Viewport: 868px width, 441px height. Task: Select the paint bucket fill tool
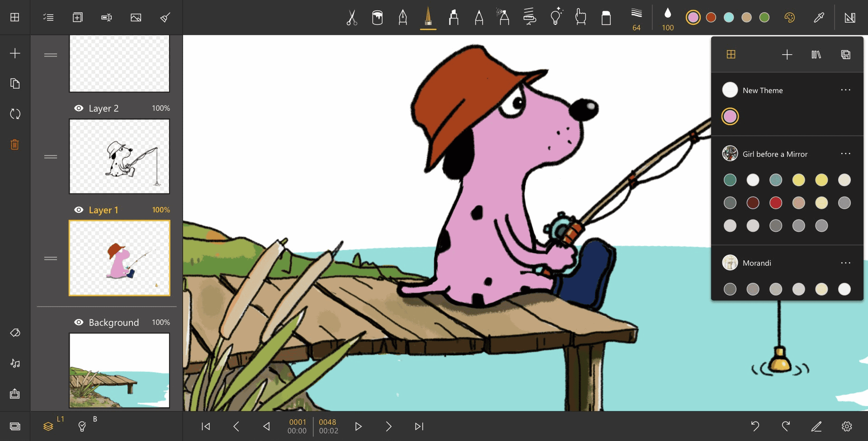[x=377, y=17]
